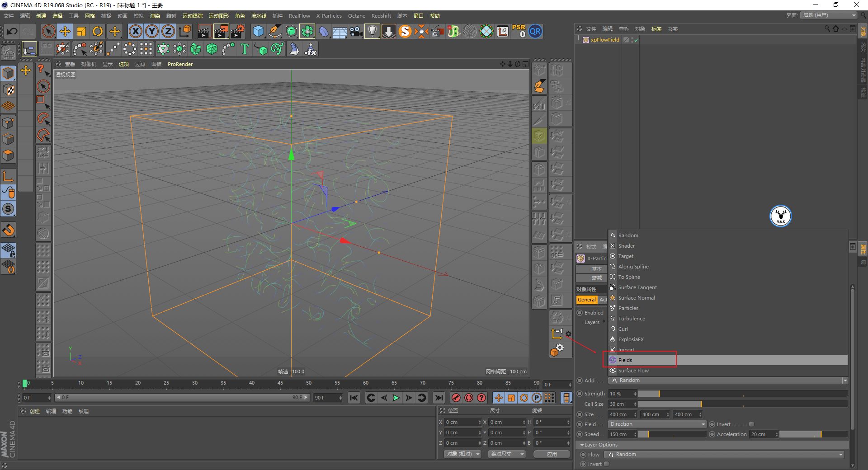Image resolution: width=868 pixels, height=470 pixels.
Task: Open the Field dropdown showing Direction
Action: pyautogui.click(x=657, y=424)
